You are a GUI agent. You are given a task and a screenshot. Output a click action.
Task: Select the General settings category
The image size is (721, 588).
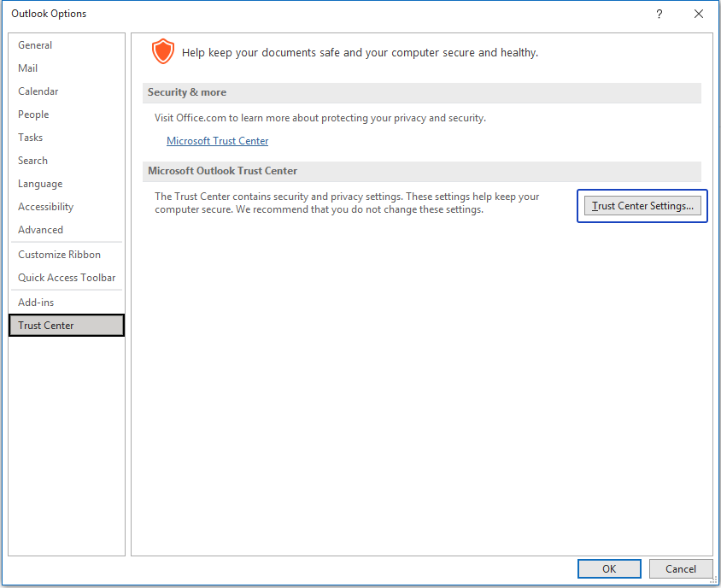tap(35, 44)
